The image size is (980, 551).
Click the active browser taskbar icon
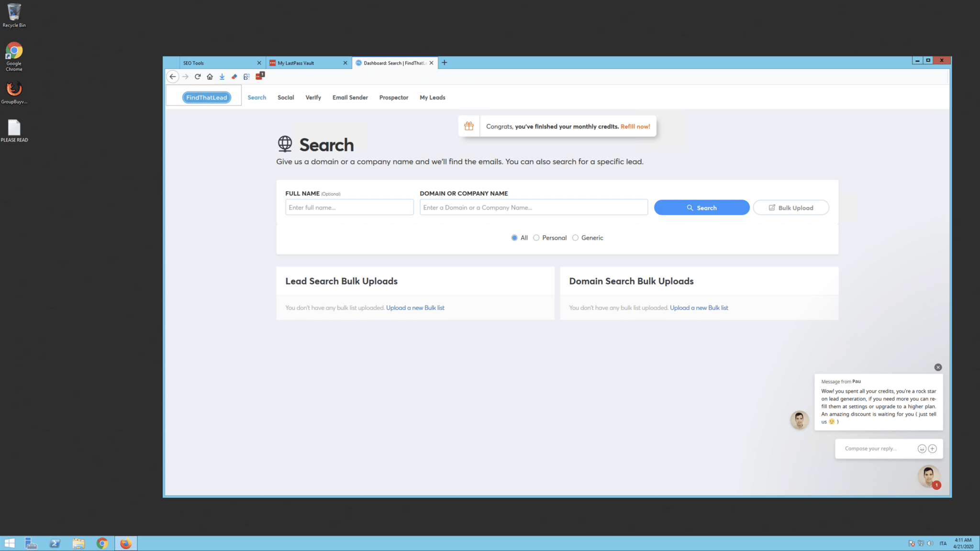tap(126, 543)
